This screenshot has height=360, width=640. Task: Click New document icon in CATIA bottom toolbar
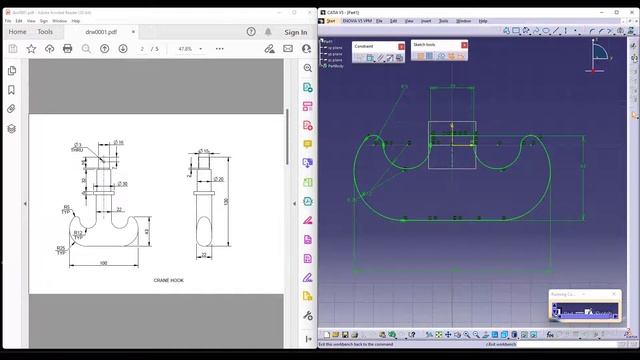click(327, 335)
